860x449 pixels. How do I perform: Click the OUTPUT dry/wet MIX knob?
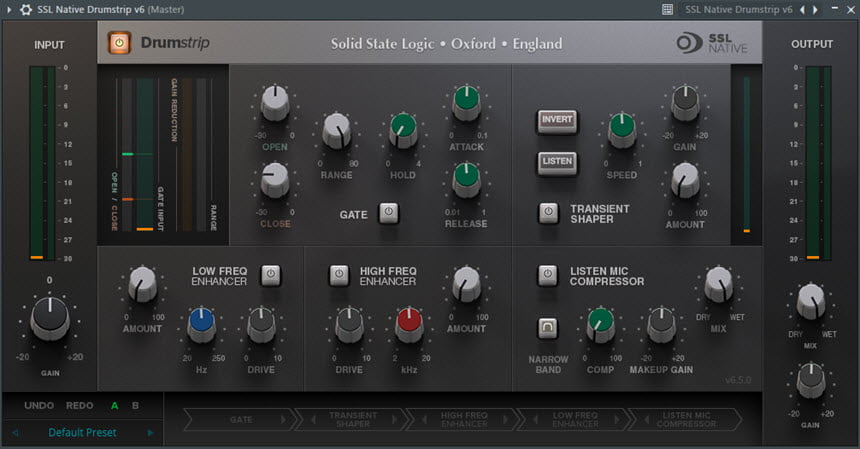point(811,302)
